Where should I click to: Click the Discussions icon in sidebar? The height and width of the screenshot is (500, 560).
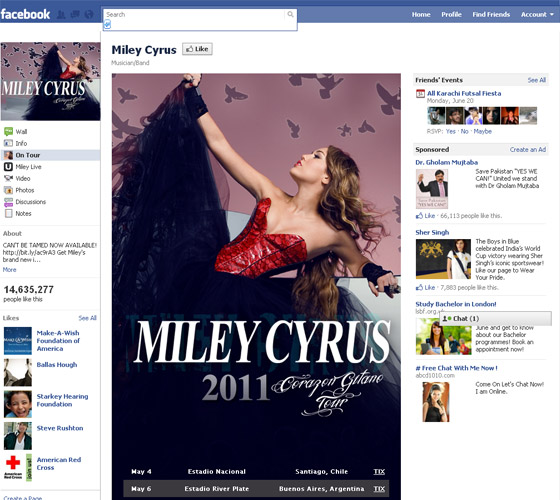[x=8, y=202]
